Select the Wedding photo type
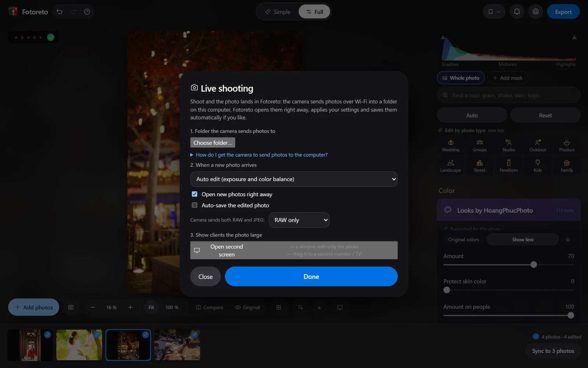 tap(451, 146)
